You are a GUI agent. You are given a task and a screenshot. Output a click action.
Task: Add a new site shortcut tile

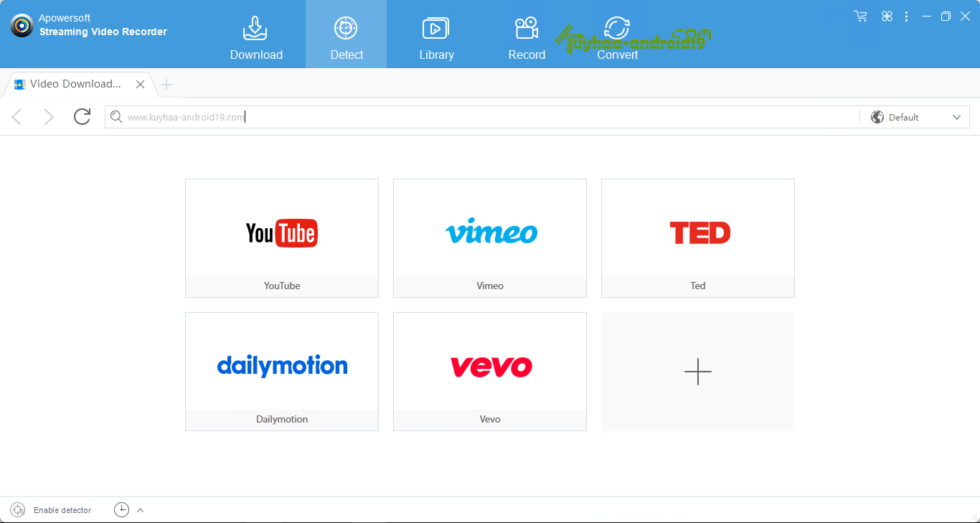[698, 372]
